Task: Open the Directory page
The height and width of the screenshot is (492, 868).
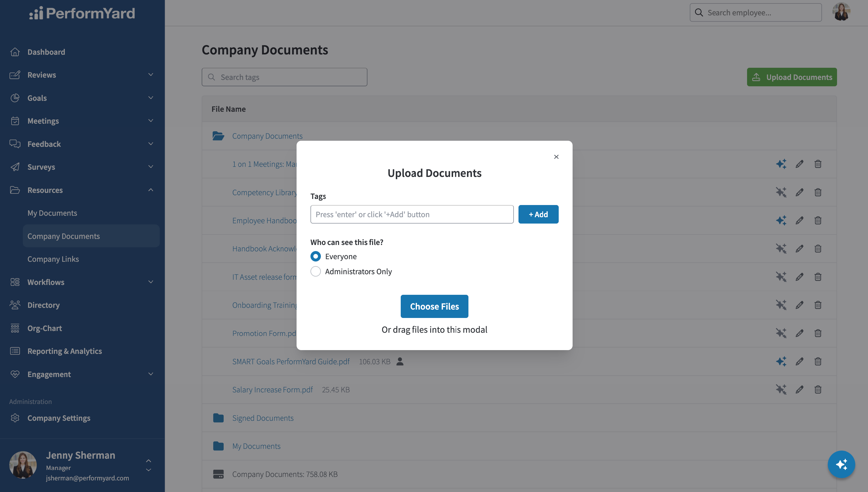Action: (x=44, y=305)
